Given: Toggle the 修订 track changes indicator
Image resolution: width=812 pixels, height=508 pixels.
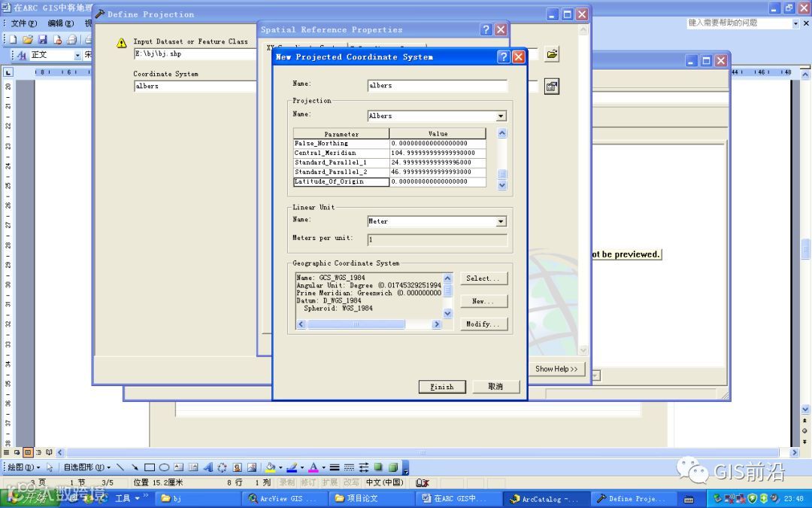Looking at the screenshot, I should 308,482.
